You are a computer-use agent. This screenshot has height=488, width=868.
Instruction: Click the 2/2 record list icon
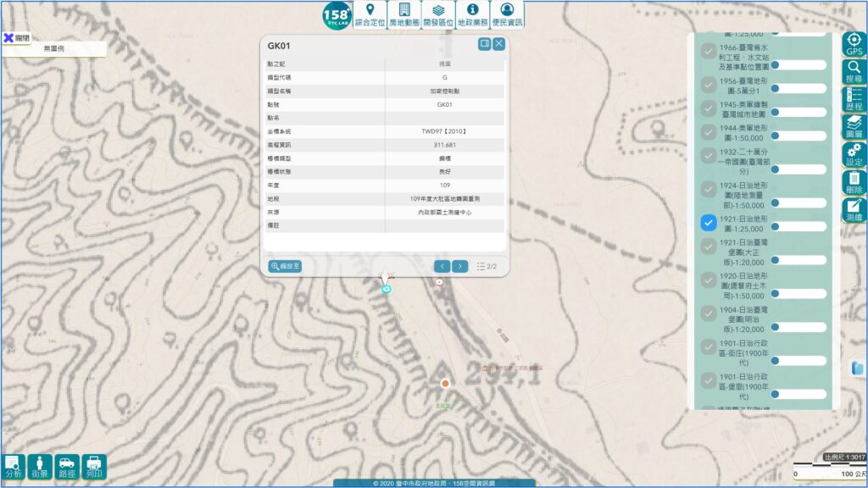(x=481, y=266)
